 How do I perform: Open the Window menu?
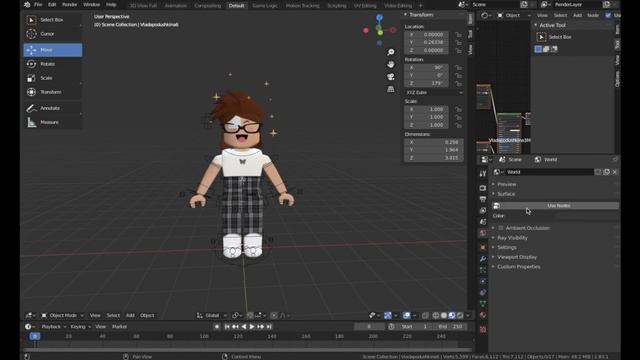point(91,4)
